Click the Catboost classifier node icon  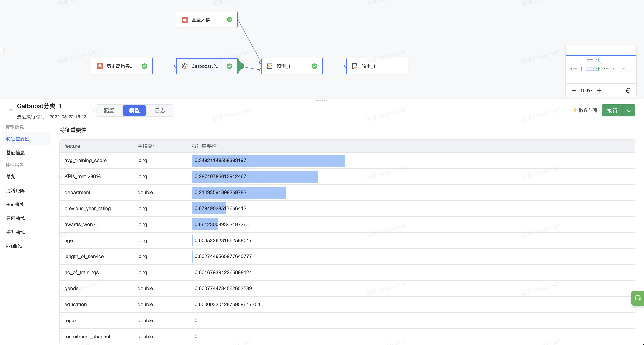click(x=184, y=66)
